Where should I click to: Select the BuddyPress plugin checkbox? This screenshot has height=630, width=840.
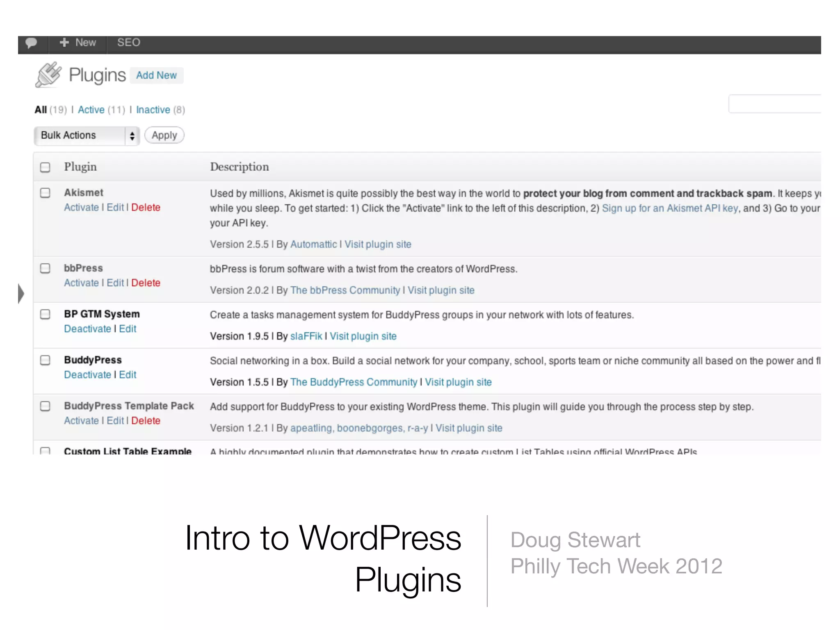pos(45,360)
